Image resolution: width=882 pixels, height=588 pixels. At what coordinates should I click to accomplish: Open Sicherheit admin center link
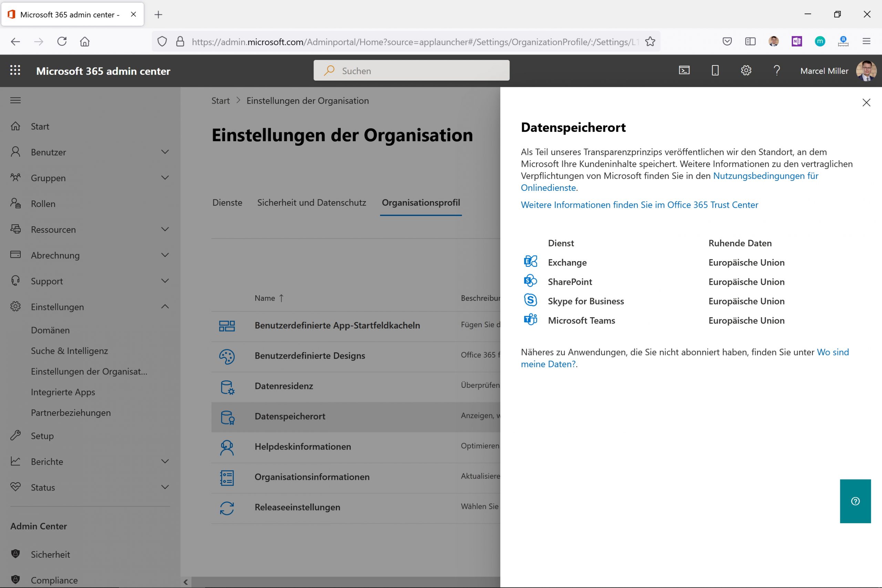tap(50, 554)
